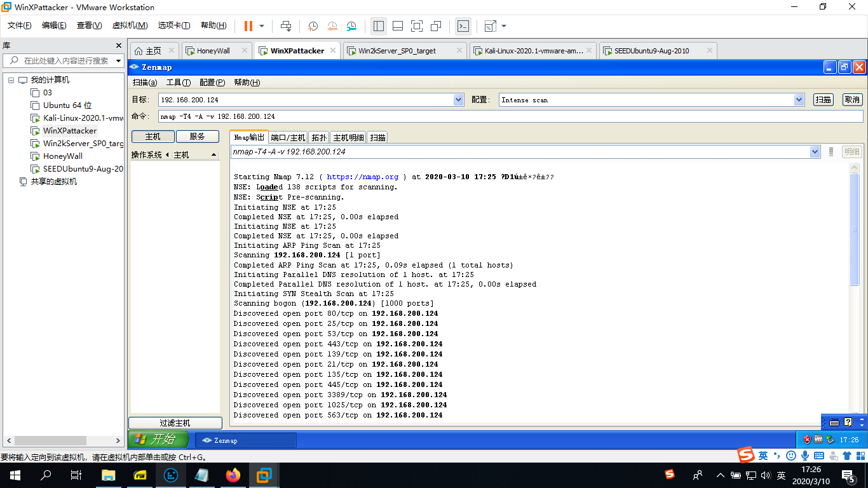Image resolution: width=868 pixels, height=488 pixels.
Task: Open the VMware 文件(F) menu
Action: [20, 25]
